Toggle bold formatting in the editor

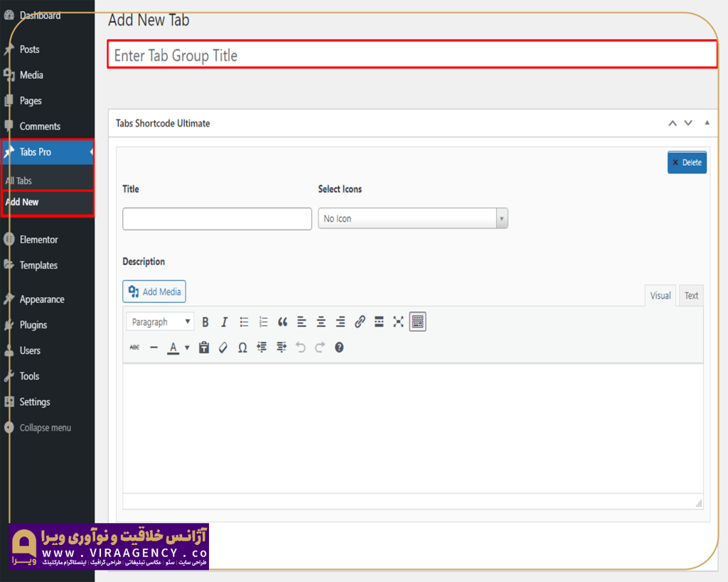tap(205, 322)
